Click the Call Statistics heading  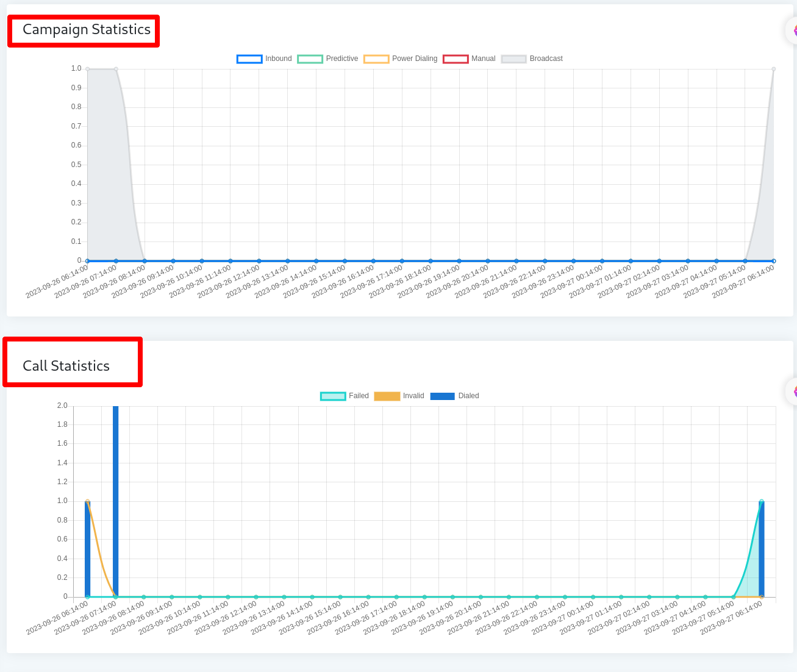(x=66, y=366)
